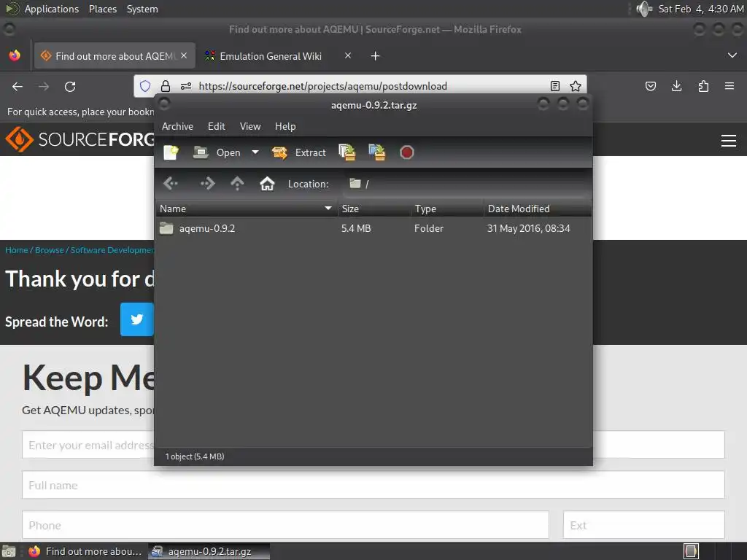Image resolution: width=747 pixels, height=560 pixels.
Task: Sort file list by Name column
Action: tap(247, 209)
